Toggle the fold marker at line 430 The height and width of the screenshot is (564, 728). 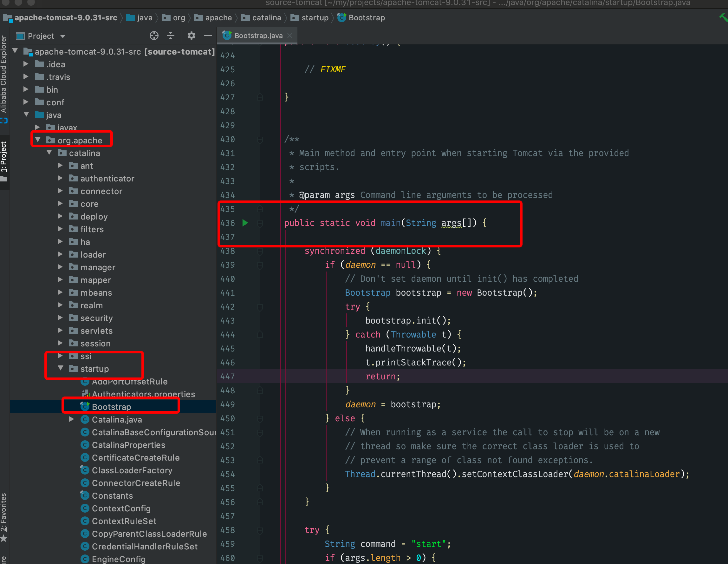(x=260, y=140)
